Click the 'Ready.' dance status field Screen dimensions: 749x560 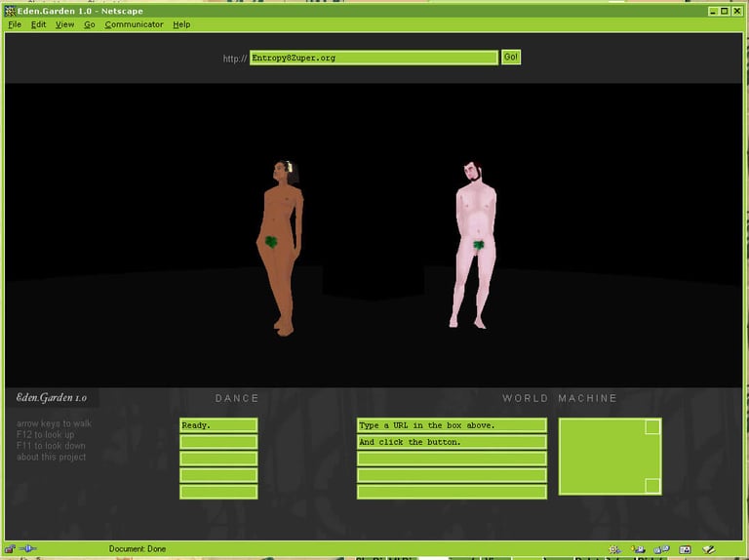[x=218, y=425]
